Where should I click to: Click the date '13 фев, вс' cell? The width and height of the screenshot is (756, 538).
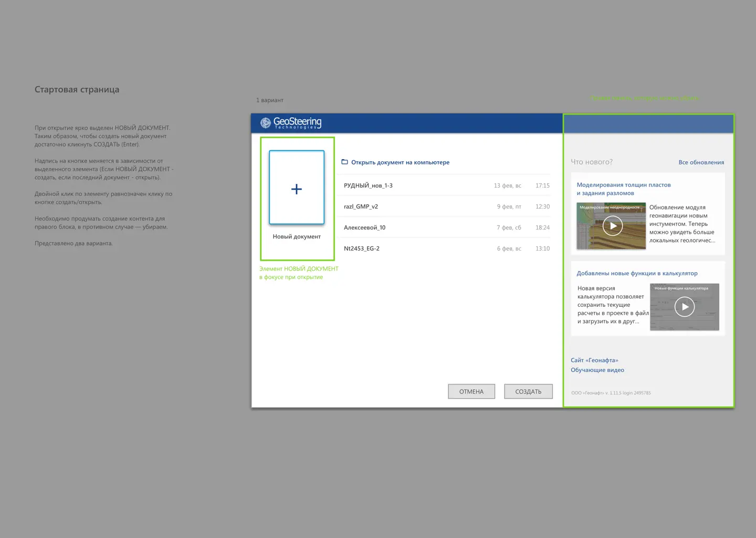507,185
